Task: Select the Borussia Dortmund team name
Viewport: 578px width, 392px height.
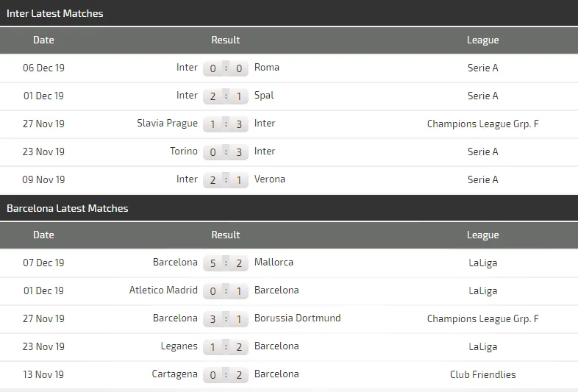Action: (x=297, y=318)
